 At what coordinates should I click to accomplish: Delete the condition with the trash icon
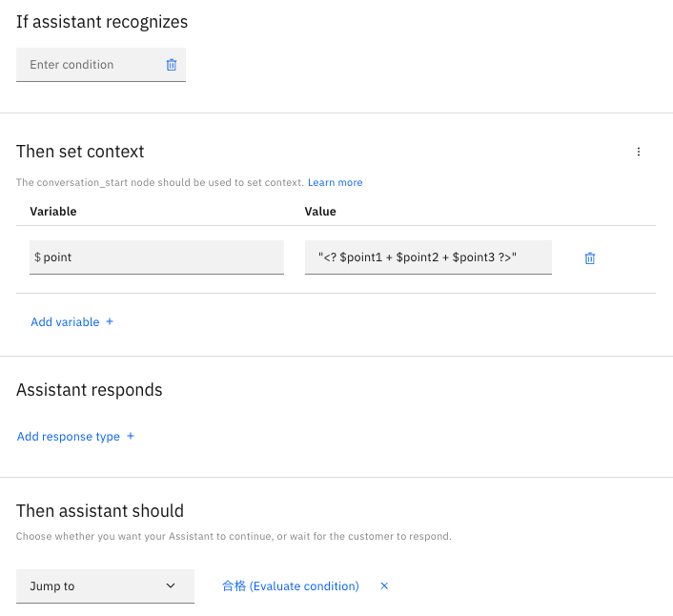[172, 65]
